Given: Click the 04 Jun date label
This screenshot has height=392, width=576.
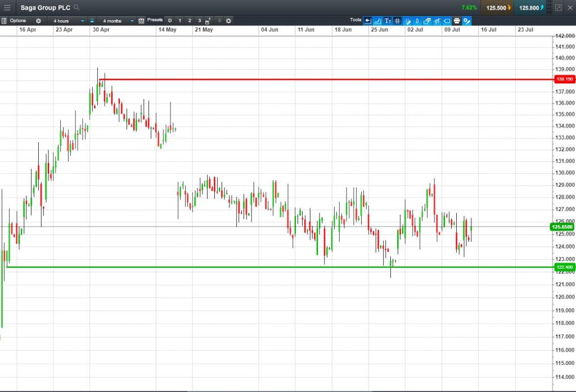Looking at the screenshot, I should point(269,30).
